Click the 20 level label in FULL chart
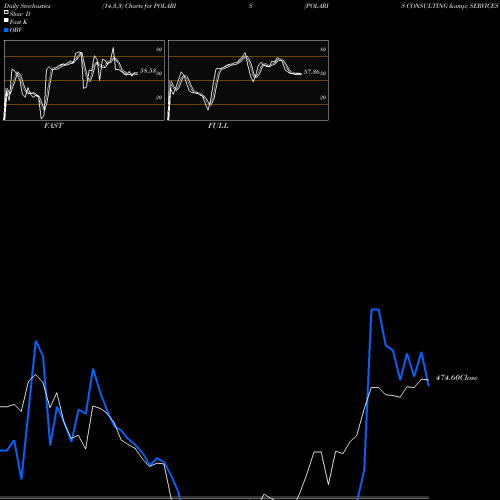 [323, 97]
